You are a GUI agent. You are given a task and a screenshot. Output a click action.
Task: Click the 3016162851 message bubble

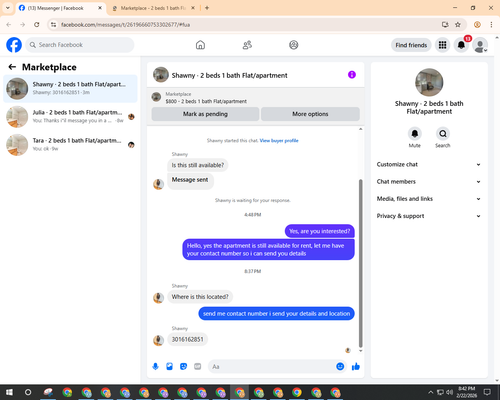(187, 339)
